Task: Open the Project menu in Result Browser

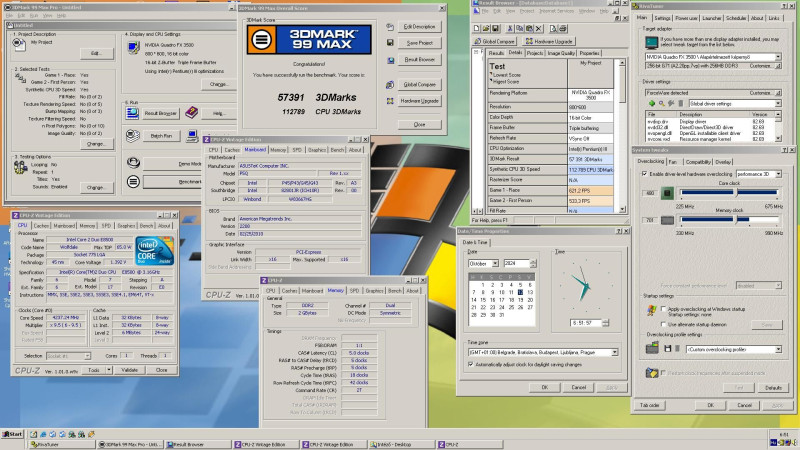Action: point(528,11)
